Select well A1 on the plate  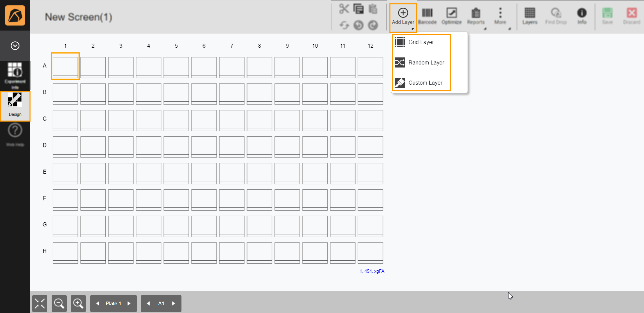(x=65, y=67)
